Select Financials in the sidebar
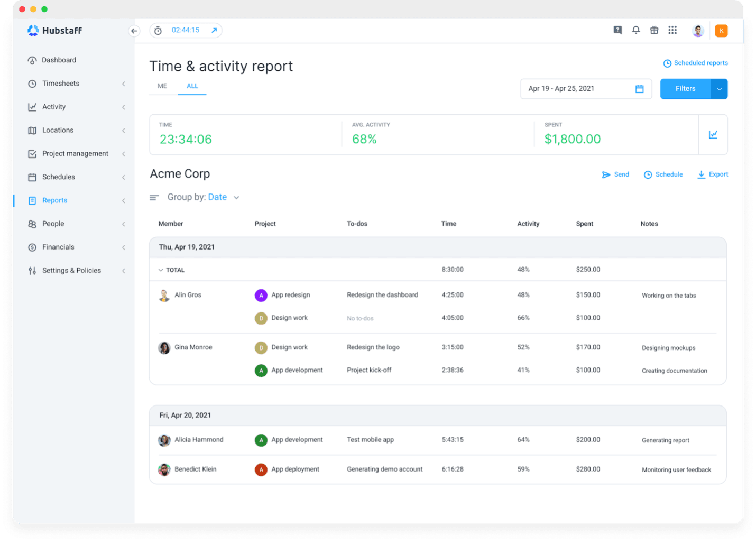 pos(58,247)
